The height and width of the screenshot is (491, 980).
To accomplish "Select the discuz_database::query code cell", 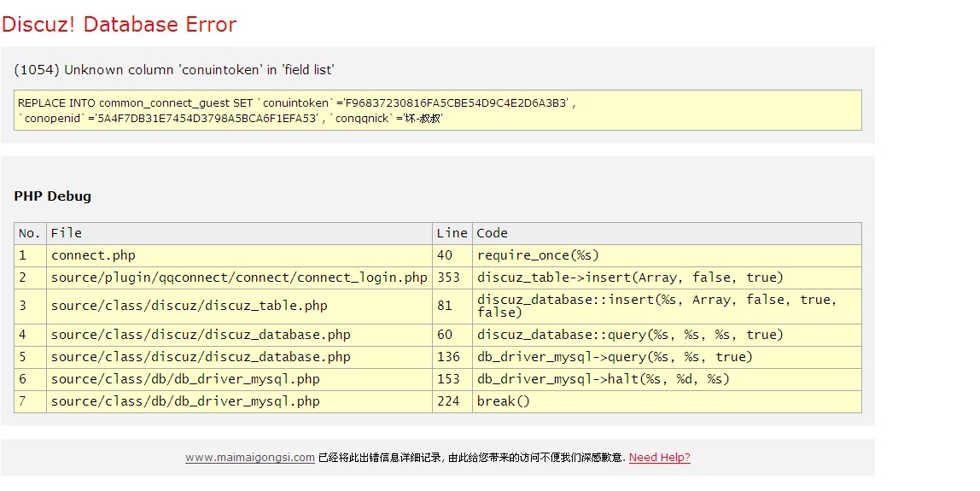I will click(x=630, y=335).
